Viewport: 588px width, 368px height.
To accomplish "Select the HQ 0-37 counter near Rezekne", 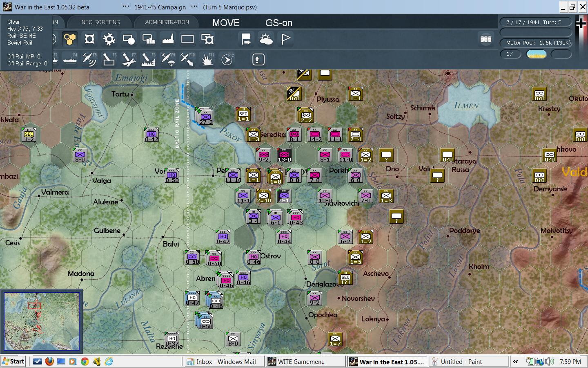I will 172,339.
